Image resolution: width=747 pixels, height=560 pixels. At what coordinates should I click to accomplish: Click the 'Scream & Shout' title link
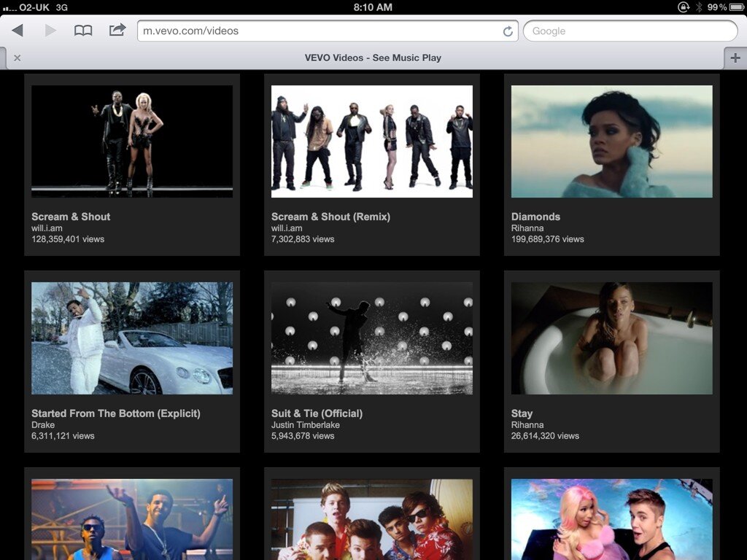[x=71, y=217]
